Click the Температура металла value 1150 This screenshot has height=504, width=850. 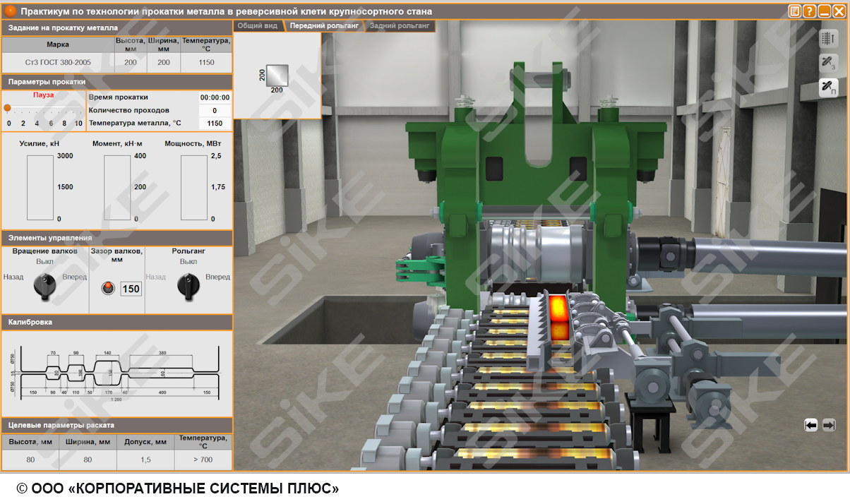[x=215, y=124]
